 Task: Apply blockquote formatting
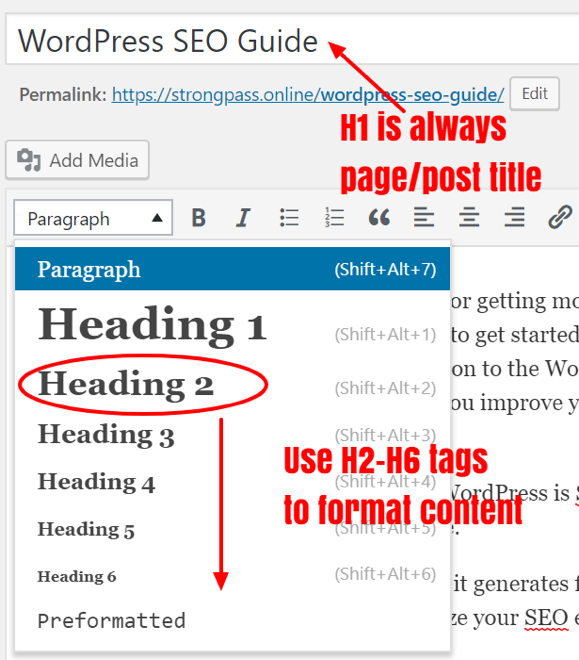coord(379,218)
